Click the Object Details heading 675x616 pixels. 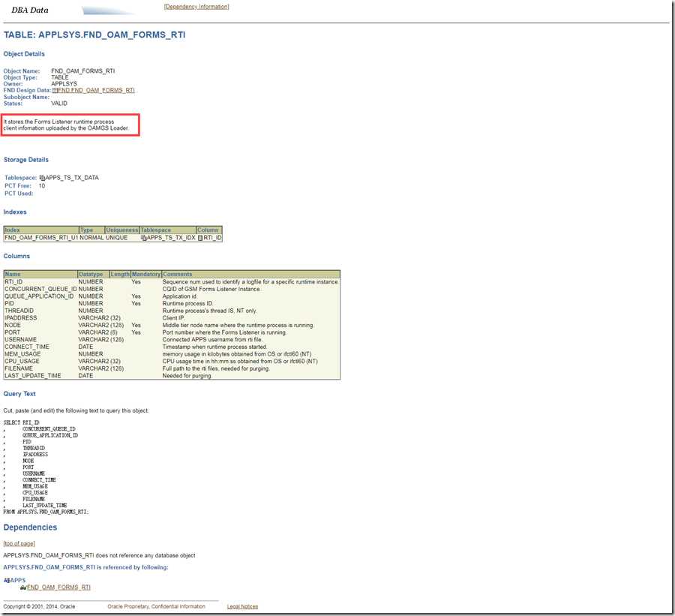pos(24,54)
